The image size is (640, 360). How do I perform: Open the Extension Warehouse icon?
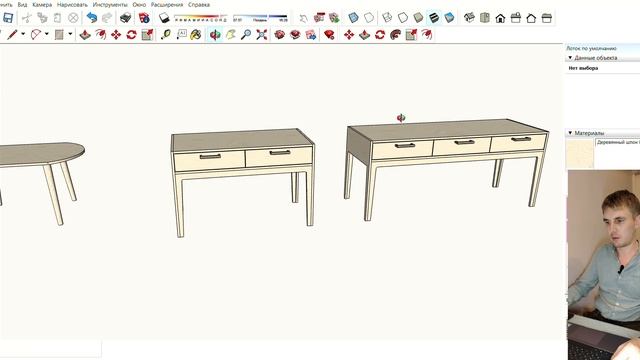[x=295, y=35]
